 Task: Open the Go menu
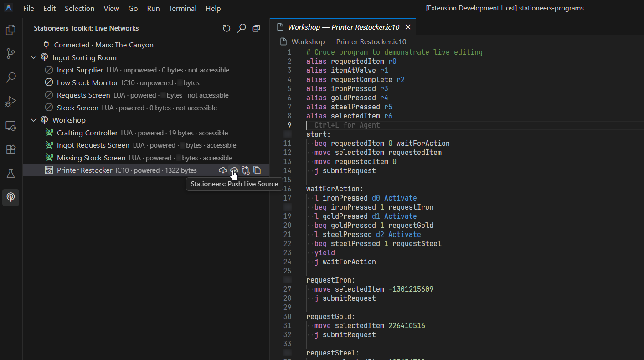point(133,8)
